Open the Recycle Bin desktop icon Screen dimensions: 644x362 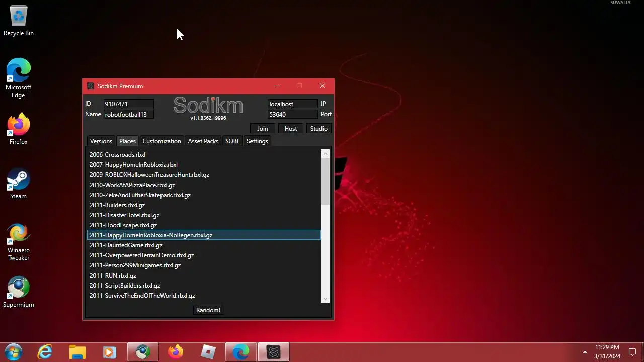click(19, 21)
